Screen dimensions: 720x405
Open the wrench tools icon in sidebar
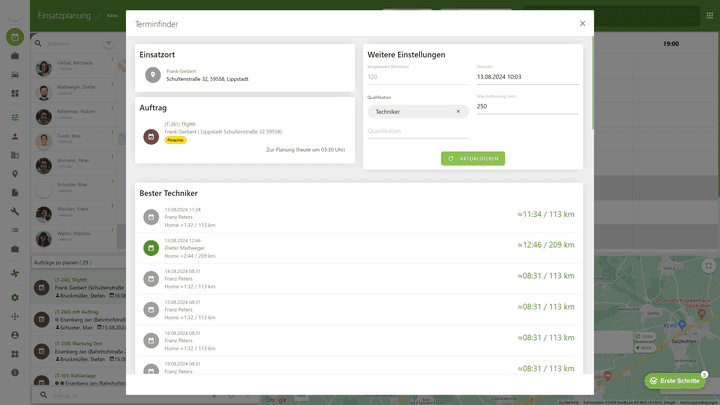click(15, 211)
